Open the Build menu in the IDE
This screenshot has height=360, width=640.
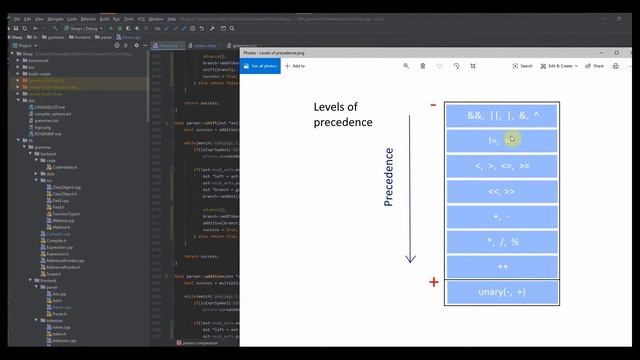(104, 19)
